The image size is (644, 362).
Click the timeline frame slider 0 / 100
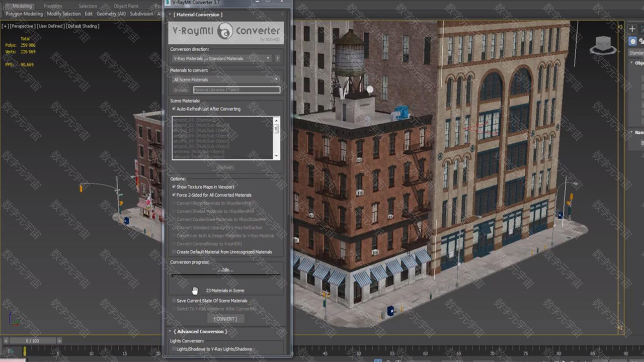pyautogui.click(x=32, y=341)
